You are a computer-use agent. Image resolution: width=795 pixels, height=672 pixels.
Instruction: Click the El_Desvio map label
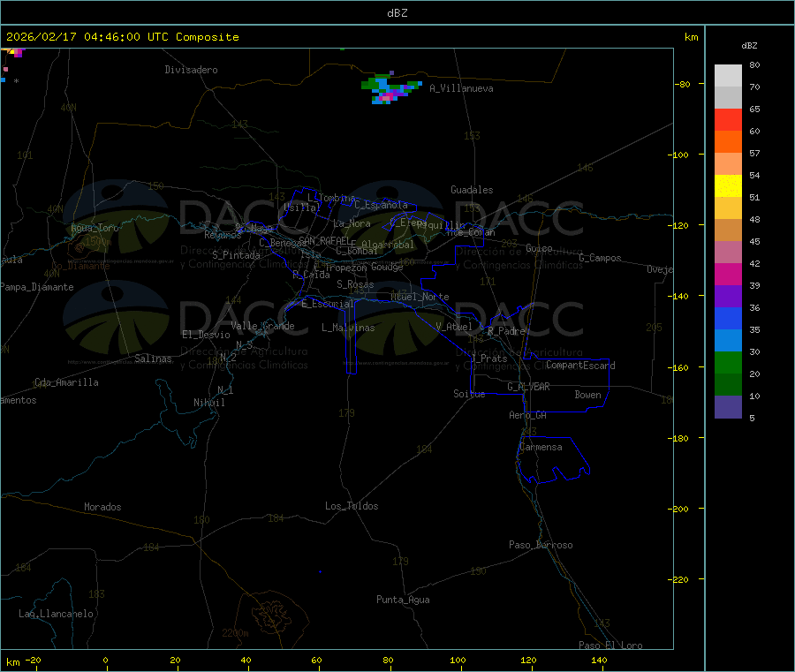[207, 335]
